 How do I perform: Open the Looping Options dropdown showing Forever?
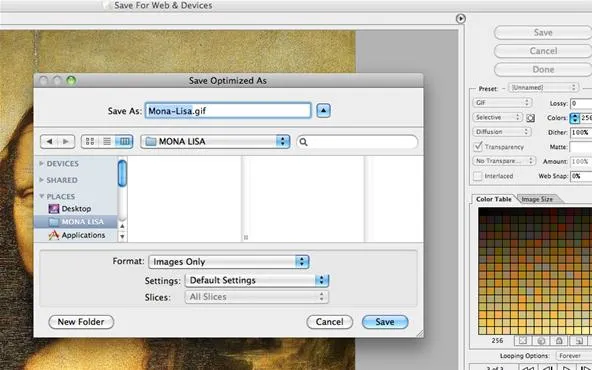pyautogui.click(x=574, y=356)
